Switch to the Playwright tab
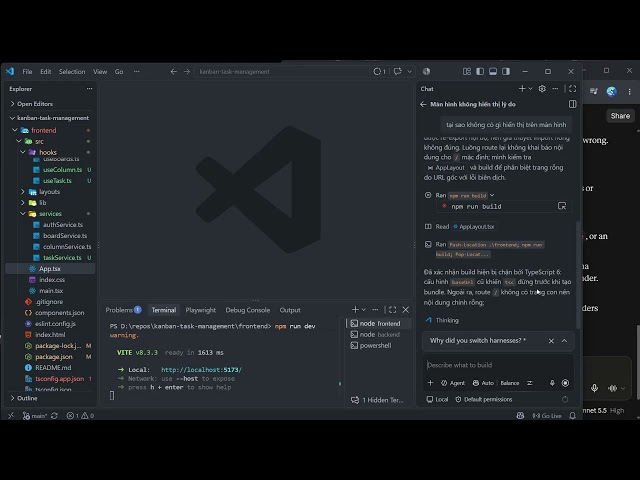 200,310
